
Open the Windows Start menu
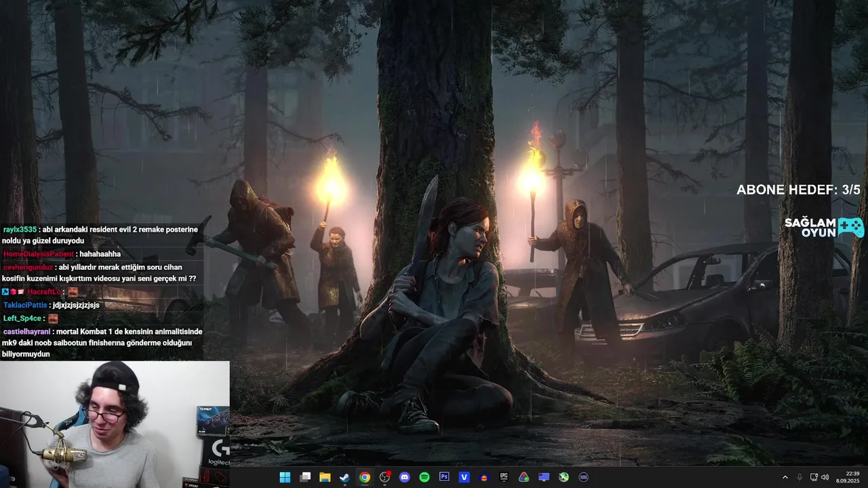285,477
